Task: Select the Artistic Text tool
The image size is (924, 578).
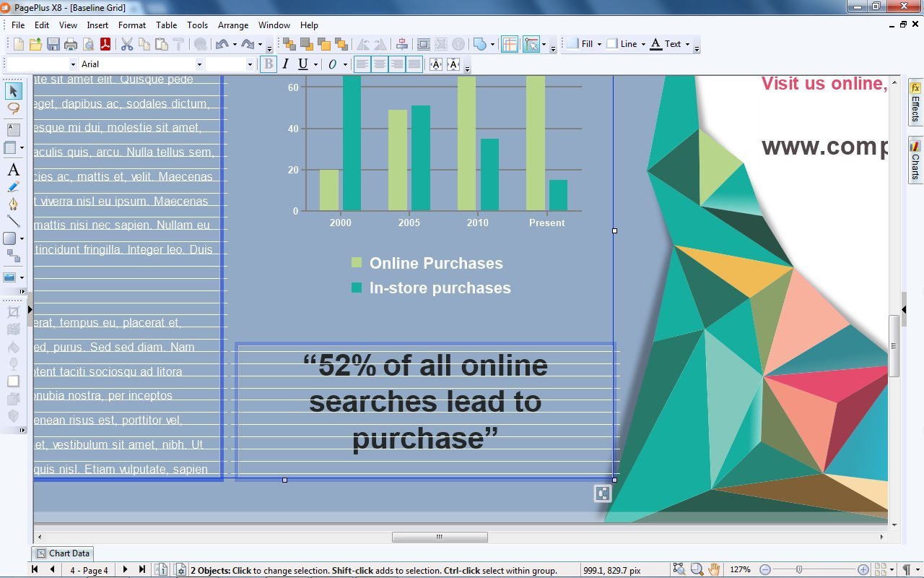Action: (13, 171)
